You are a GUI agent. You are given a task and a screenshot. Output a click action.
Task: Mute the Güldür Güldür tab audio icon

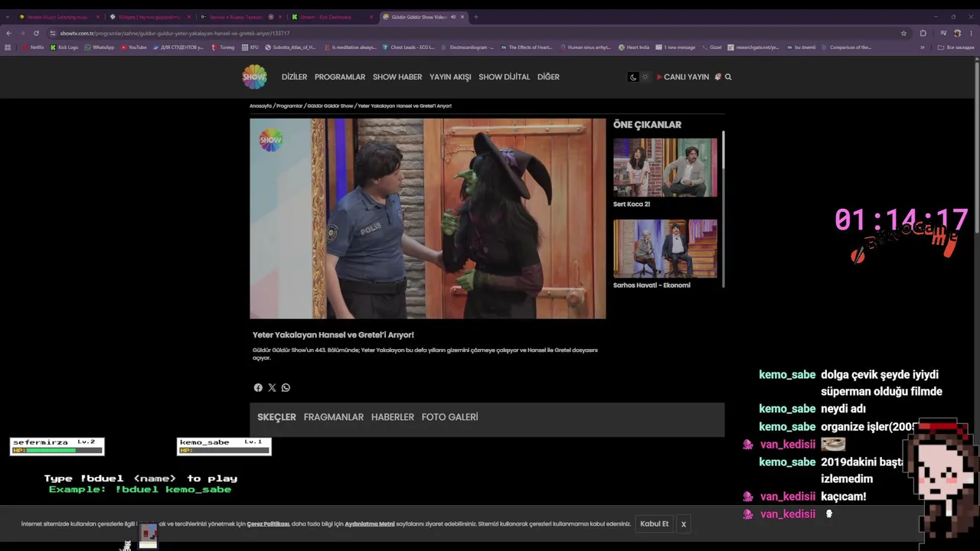click(x=453, y=17)
